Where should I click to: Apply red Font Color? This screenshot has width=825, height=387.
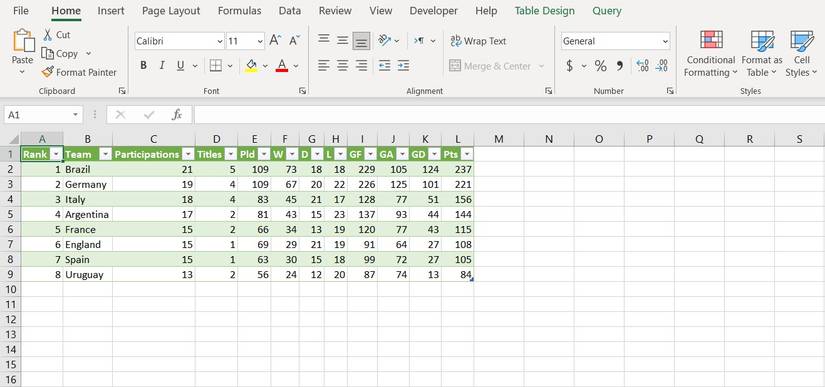point(281,66)
